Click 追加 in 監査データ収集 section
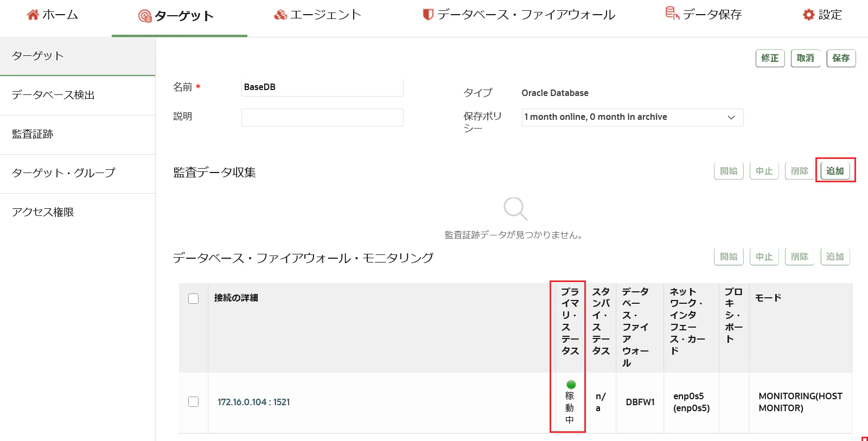 tap(835, 171)
